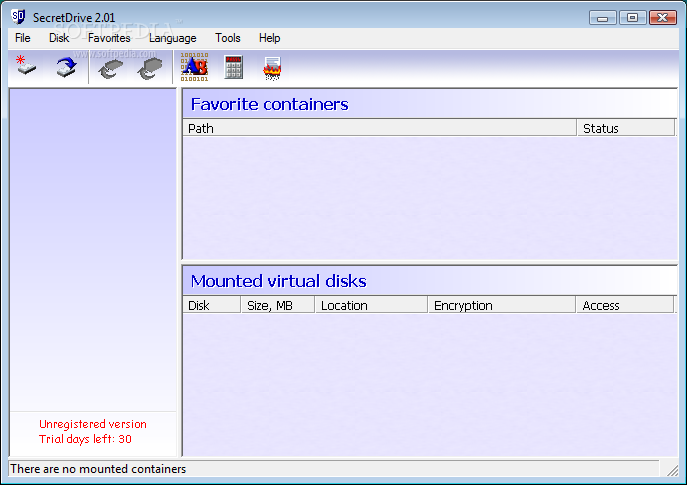Open the Help menu
This screenshot has width=687, height=485.
click(x=269, y=38)
